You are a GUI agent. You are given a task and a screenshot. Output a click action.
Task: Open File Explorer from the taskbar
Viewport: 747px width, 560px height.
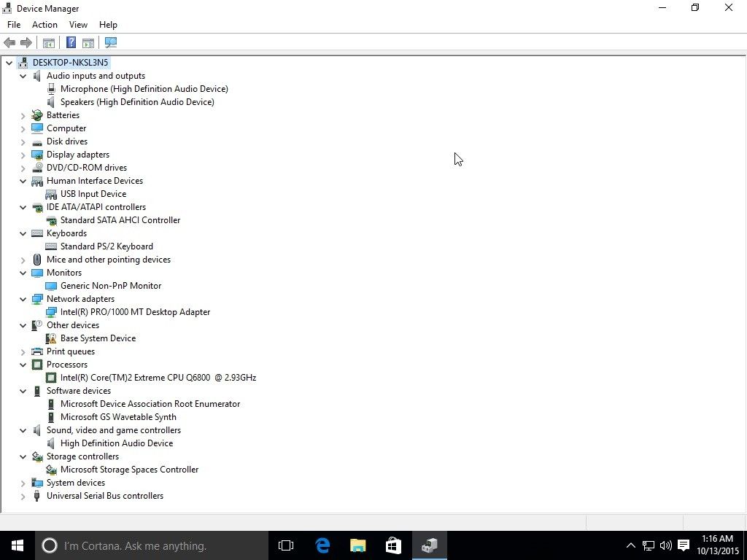357,545
